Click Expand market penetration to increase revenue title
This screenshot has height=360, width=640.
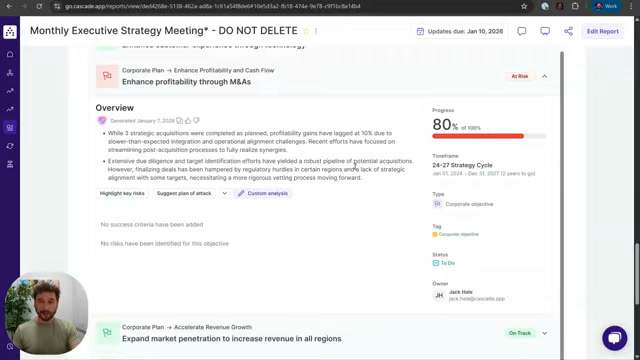tap(231, 339)
